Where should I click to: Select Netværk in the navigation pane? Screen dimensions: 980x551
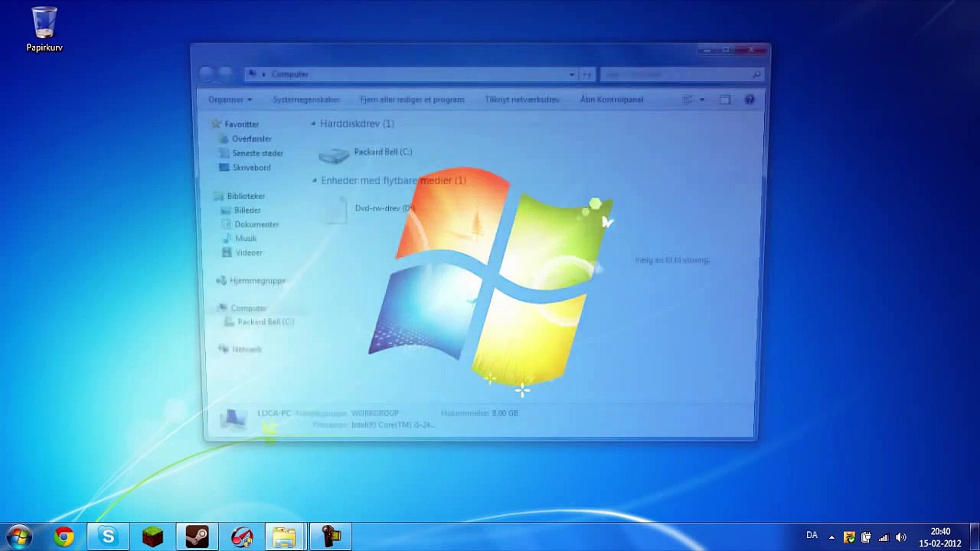247,350
